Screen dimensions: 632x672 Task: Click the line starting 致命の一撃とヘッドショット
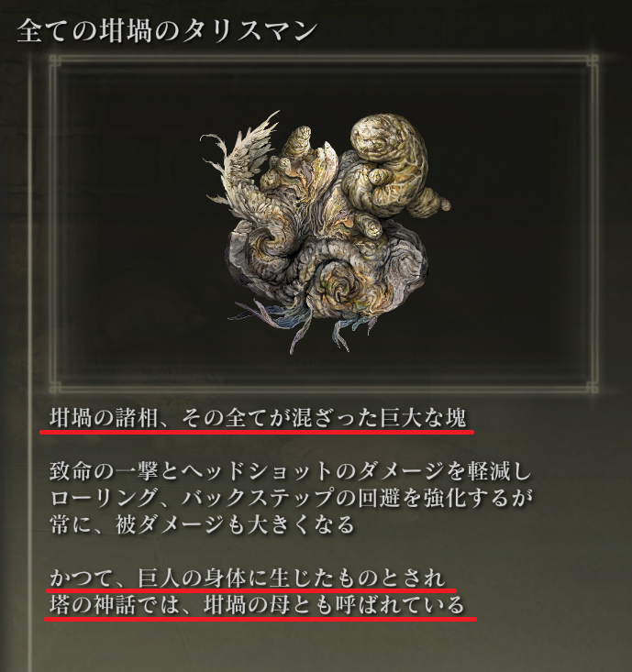click(291, 471)
